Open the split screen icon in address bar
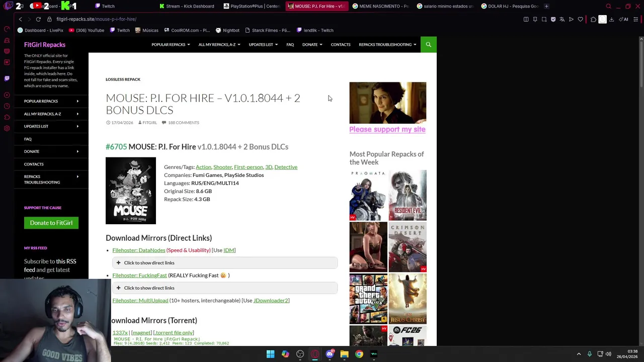The height and width of the screenshot is (362, 644). 526,19
